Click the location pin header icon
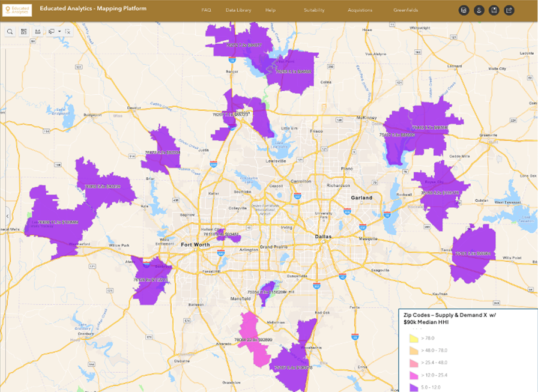538x392 pixels. click(x=479, y=10)
